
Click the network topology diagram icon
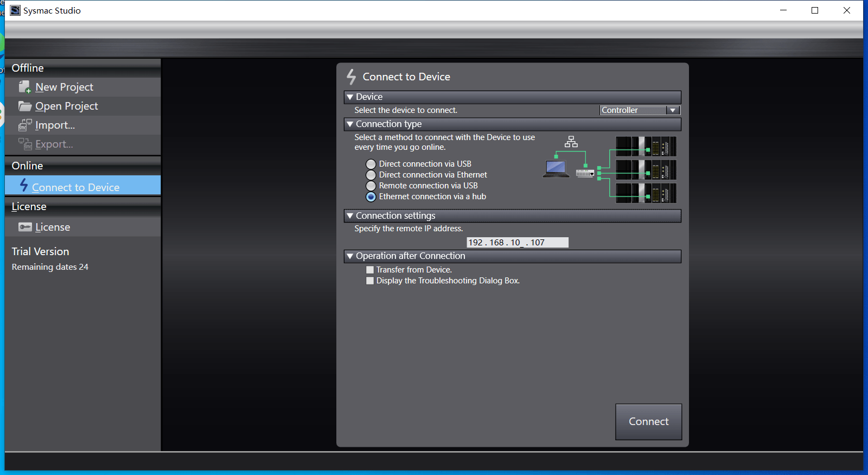[x=571, y=142]
